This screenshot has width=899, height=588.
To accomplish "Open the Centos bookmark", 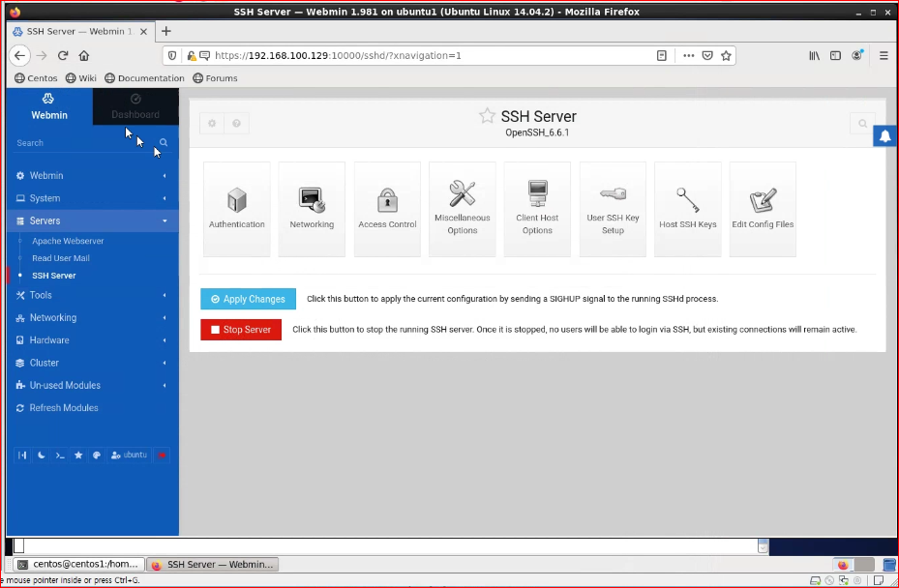I will [36, 78].
